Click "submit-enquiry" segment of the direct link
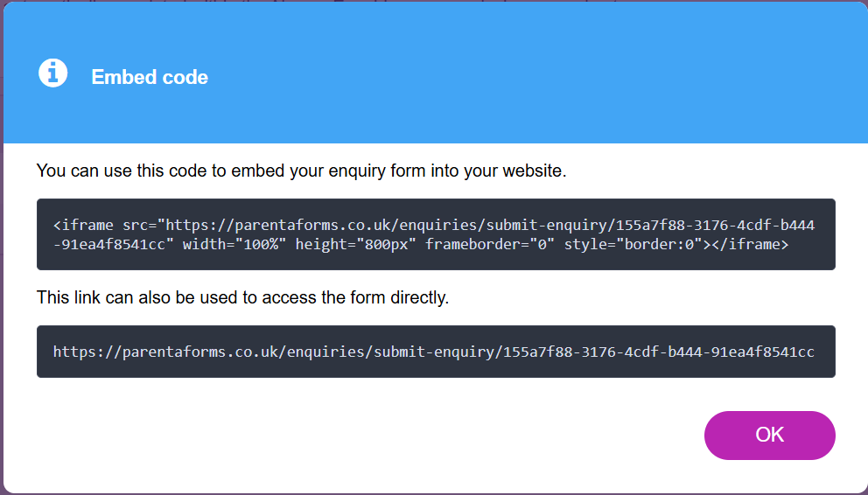Screen dimensions: 868x495 [x=434, y=352]
